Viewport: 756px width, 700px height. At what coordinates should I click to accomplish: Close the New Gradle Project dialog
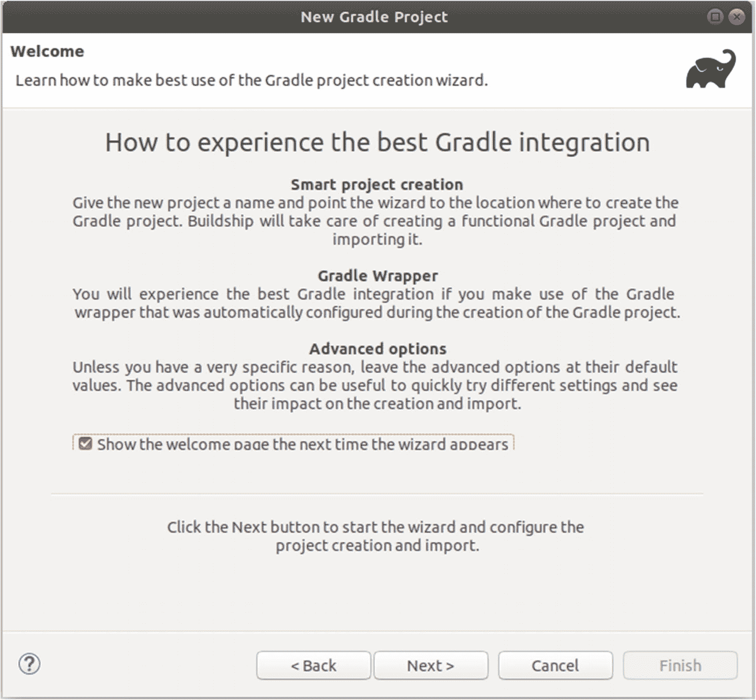click(x=737, y=17)
